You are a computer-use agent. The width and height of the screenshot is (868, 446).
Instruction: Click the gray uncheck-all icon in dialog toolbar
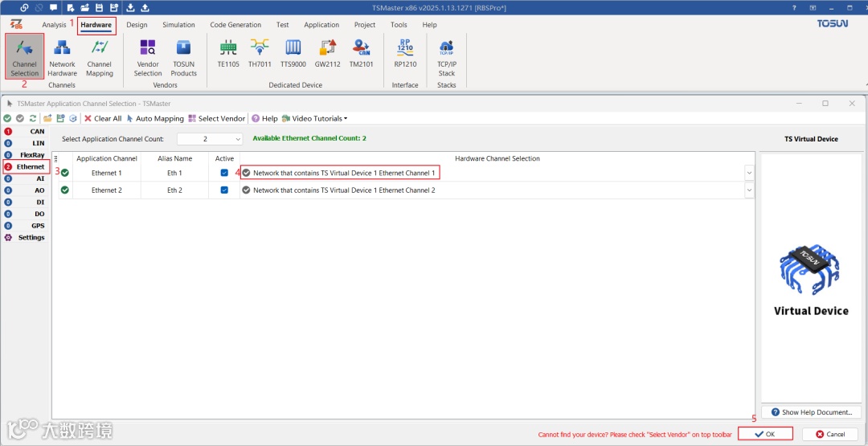20,118
